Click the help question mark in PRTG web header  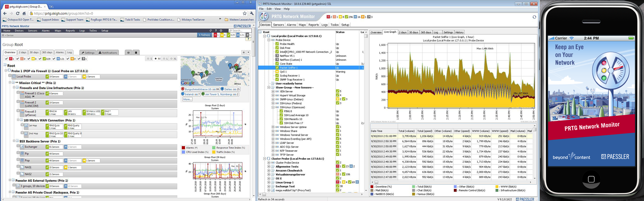tap(216, 30)
